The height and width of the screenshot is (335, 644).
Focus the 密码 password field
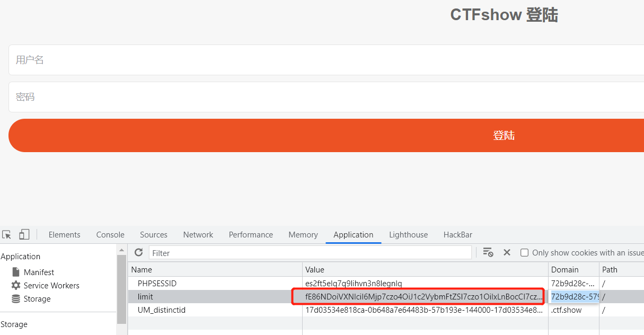click(326, 97)
